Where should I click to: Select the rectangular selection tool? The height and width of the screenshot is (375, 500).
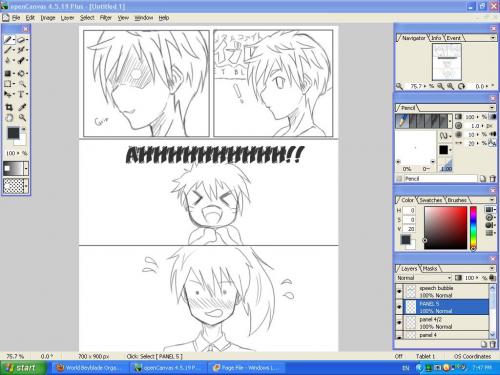[x=8, y=84]
